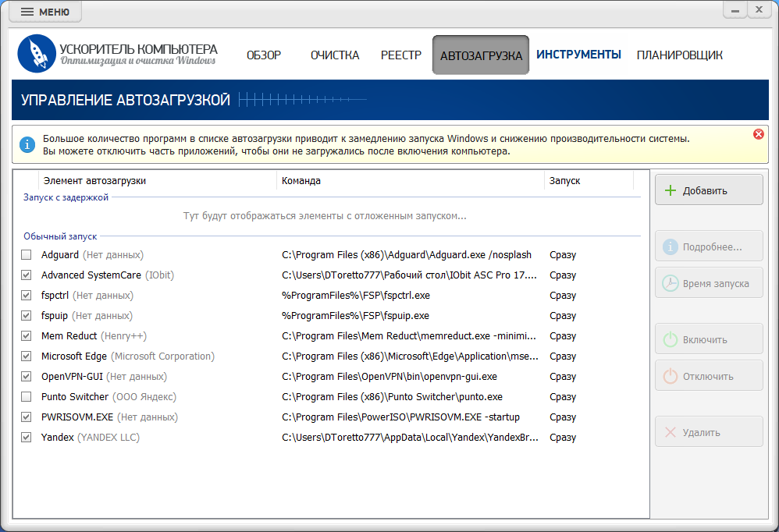Click the green plus Add icon
Viewport: 779px width, 532px height.
click(671, 190)
